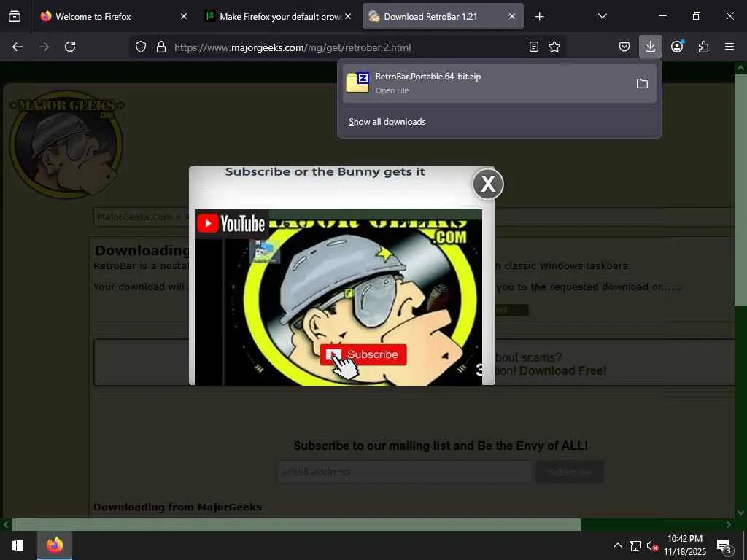Open network status tray icon
Viewport: 747px width, 560px height.
click(635, 545)
